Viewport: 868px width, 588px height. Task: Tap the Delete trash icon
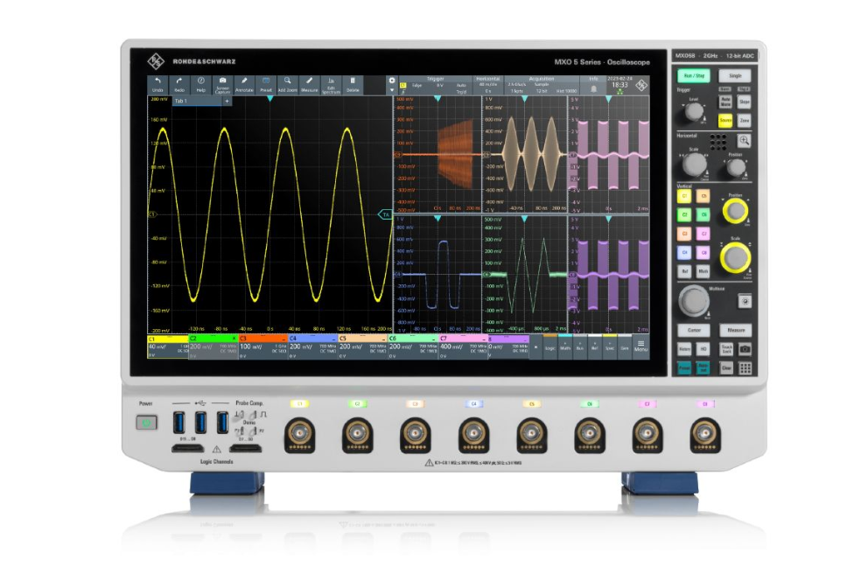(x=353, y=85)
